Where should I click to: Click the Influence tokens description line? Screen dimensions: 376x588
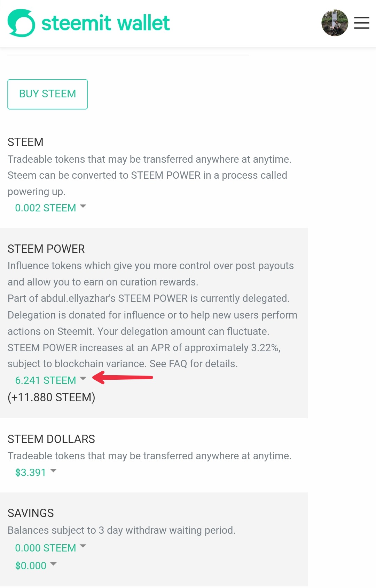click(150, 266)
